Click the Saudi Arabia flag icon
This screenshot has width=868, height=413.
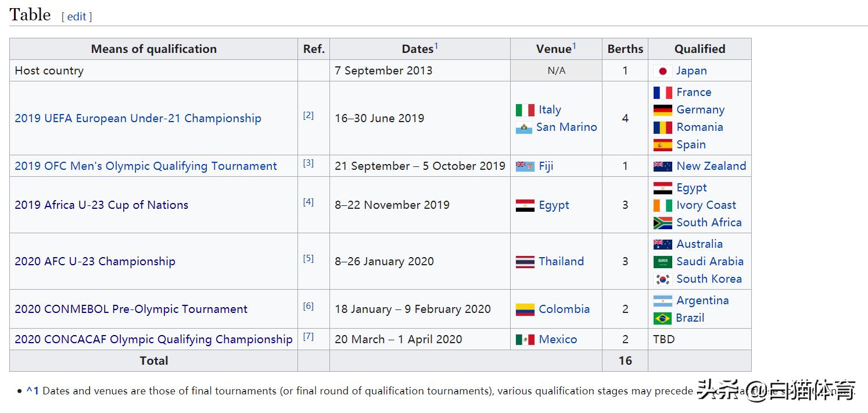point(662,262)
